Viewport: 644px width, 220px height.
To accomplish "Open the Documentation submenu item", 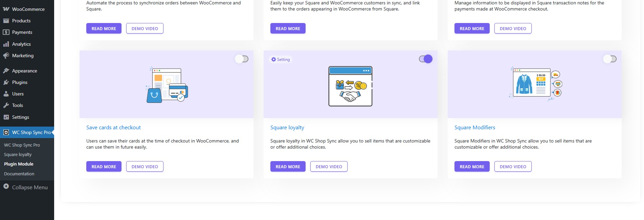I will click(19, 174).
